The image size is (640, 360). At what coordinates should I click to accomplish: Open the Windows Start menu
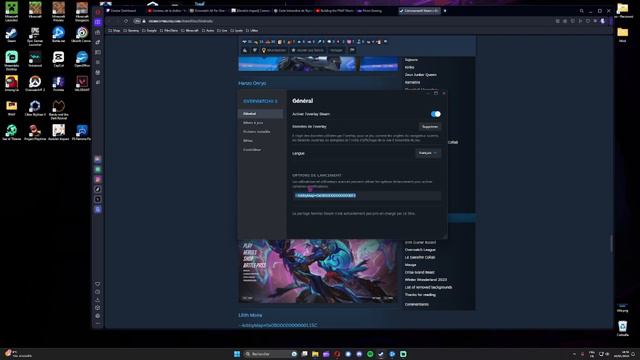(237, 354)
